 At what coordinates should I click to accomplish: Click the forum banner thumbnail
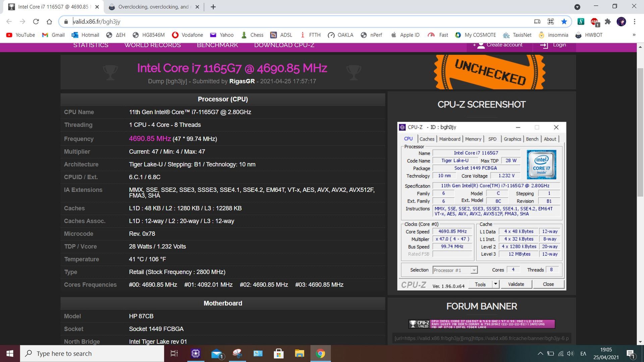click(482, 324)
